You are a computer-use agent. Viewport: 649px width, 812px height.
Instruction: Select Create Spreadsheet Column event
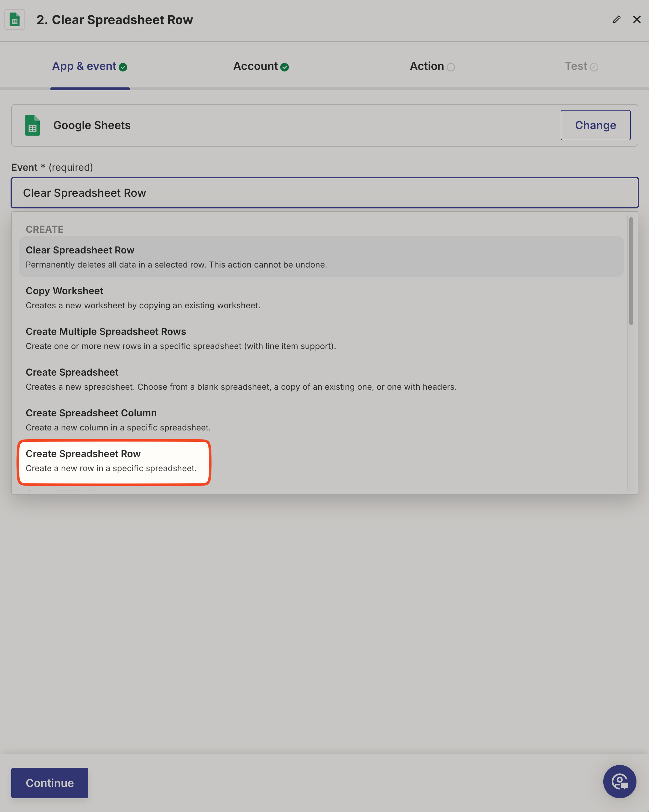pyautogui.click(x=118, y=419)
